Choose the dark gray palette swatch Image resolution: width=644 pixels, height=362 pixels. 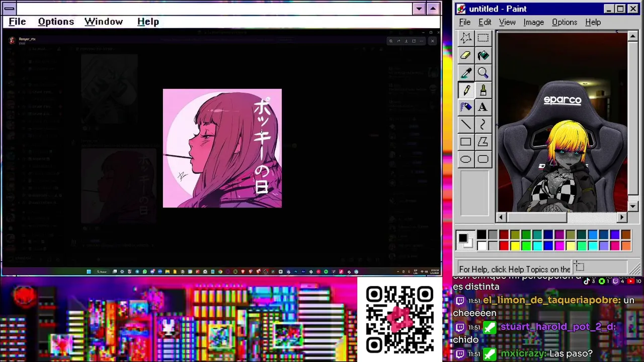(493, 234)
